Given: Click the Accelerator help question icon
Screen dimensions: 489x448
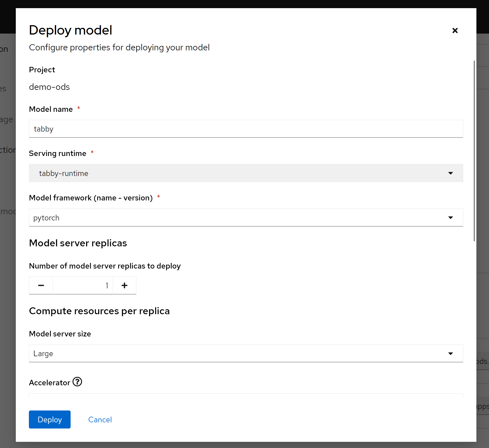Looking at the screenshot, I should click(77, 382).
